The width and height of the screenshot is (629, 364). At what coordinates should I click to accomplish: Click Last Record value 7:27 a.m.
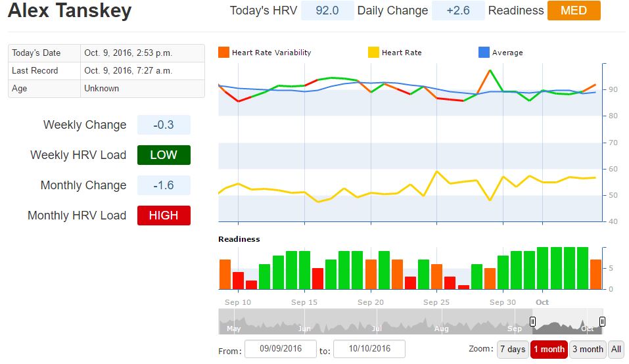pyautogui.click(x=128, y=70)
